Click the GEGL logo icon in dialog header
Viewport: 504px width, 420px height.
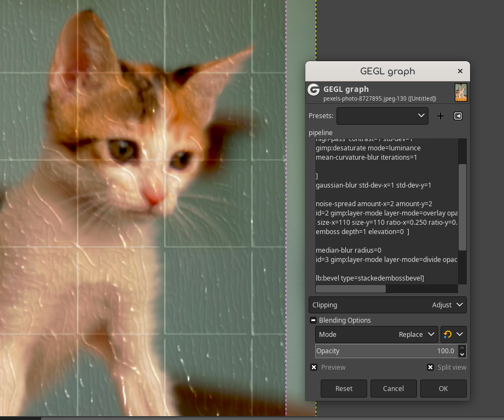(x=314, y=90)
